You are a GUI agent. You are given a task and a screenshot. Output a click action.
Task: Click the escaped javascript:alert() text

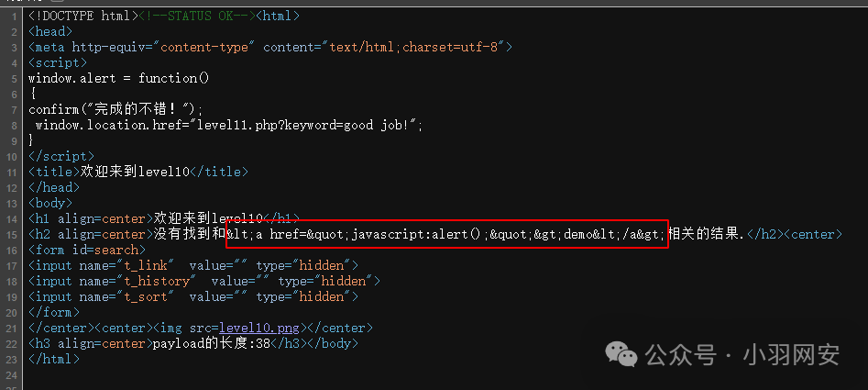(417, 234)
